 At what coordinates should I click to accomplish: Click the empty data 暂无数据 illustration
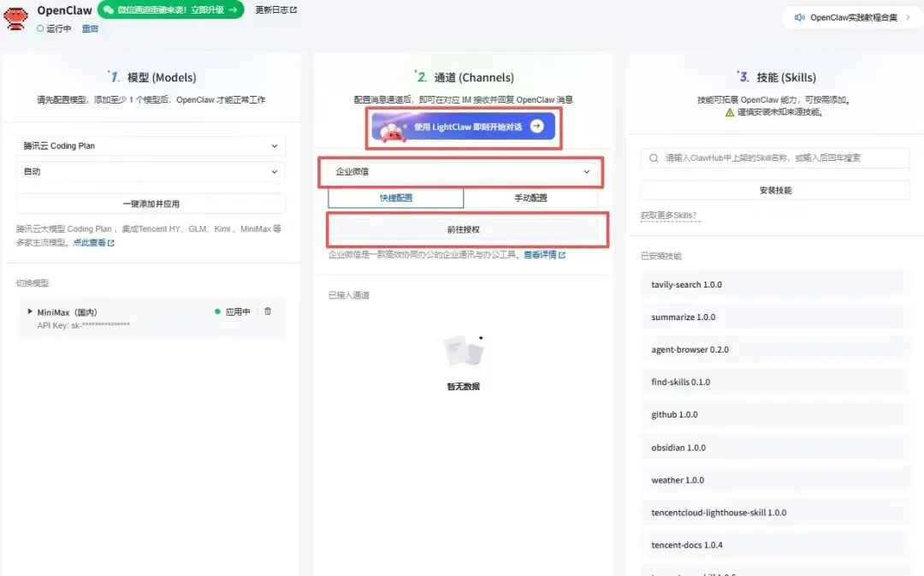tap(464, 352)
